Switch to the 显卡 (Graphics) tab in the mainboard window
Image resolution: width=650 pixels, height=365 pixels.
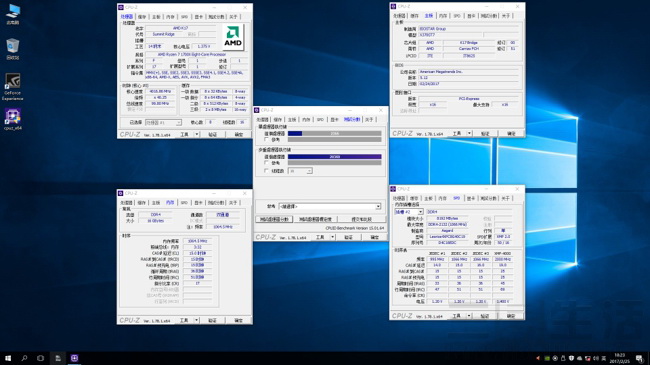tap(471, 16)
